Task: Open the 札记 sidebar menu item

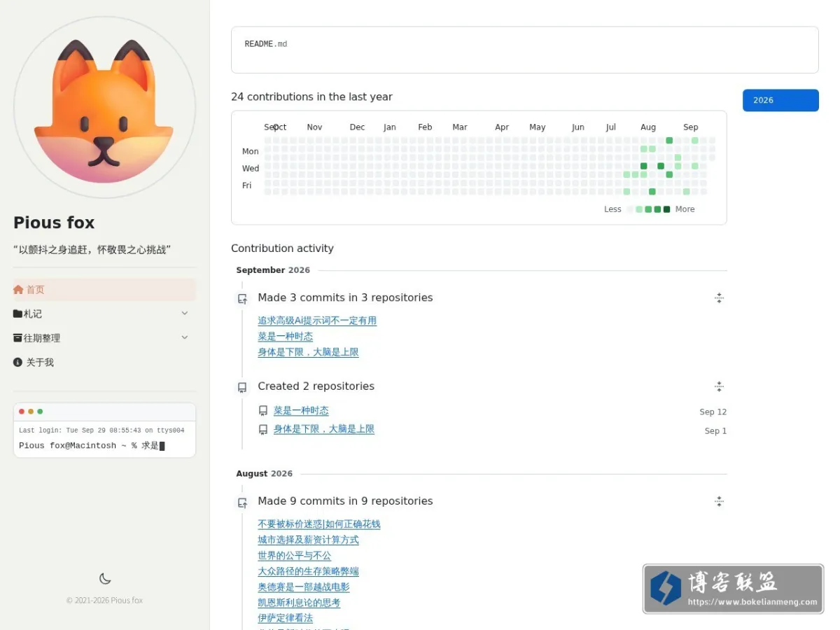Action: click(x=104, y=314)
